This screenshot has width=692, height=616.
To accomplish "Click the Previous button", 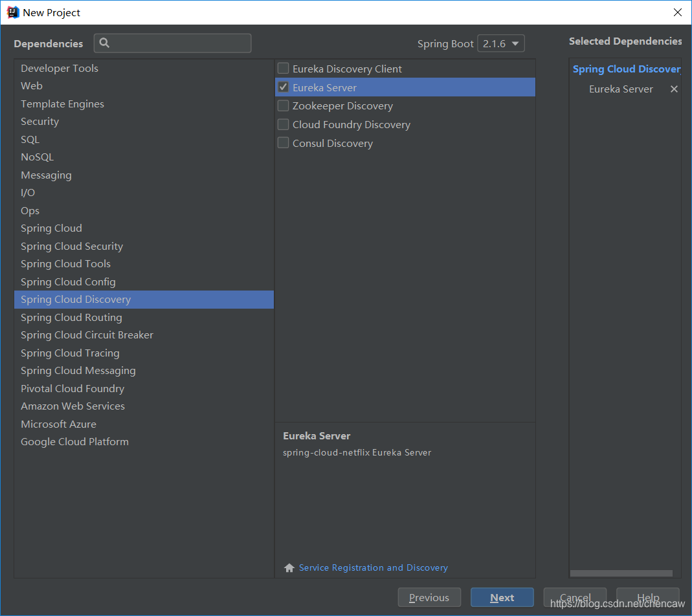I will point(429,597).
